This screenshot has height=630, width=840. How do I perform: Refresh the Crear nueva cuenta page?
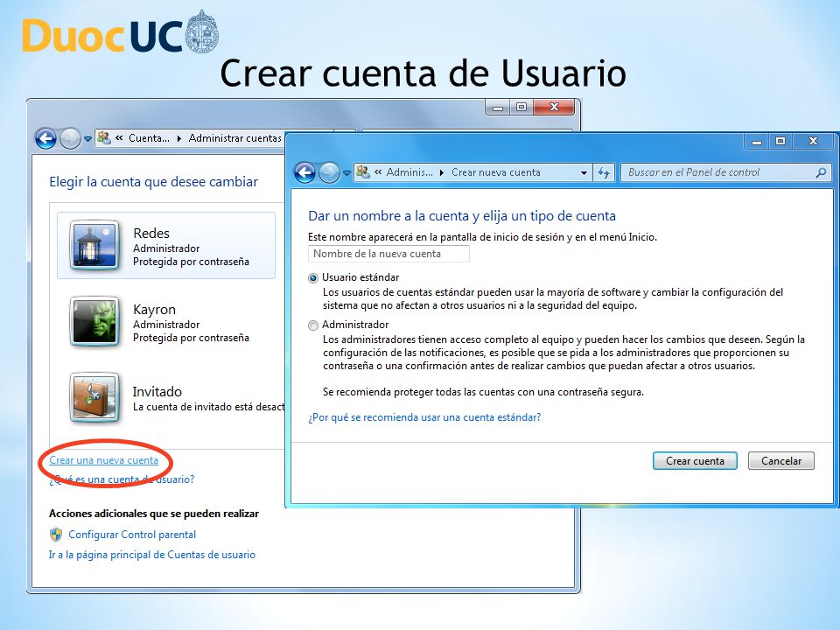(604, 172)
